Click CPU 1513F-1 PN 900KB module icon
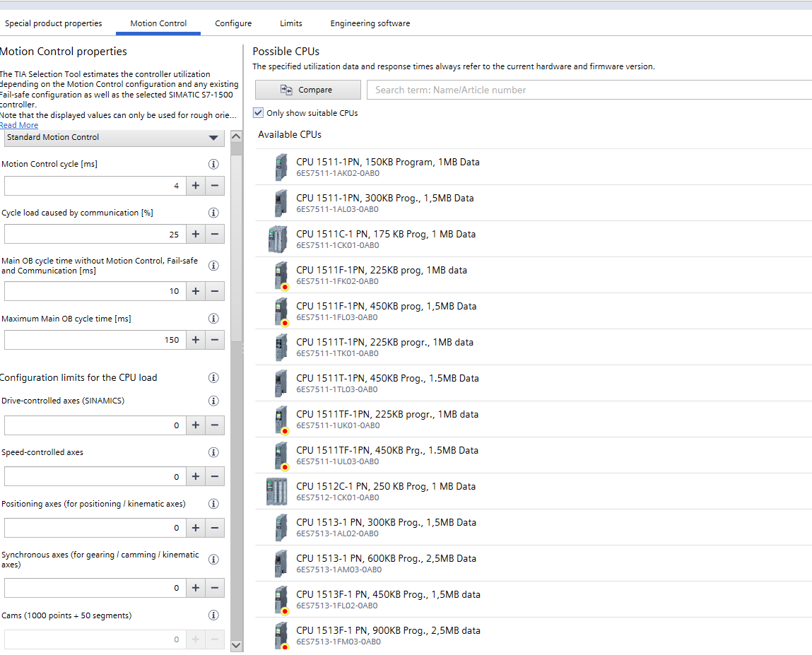 tap(281, 635)
